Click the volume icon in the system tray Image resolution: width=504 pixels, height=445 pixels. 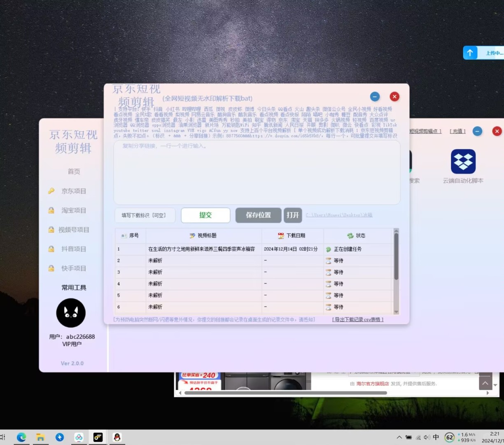point(427,438)
